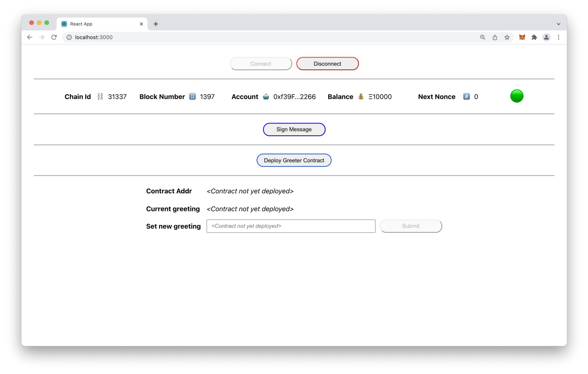This screenshot has height=374, width=588.
Task: Close the window with the red button
Action: tap(31, 23)
